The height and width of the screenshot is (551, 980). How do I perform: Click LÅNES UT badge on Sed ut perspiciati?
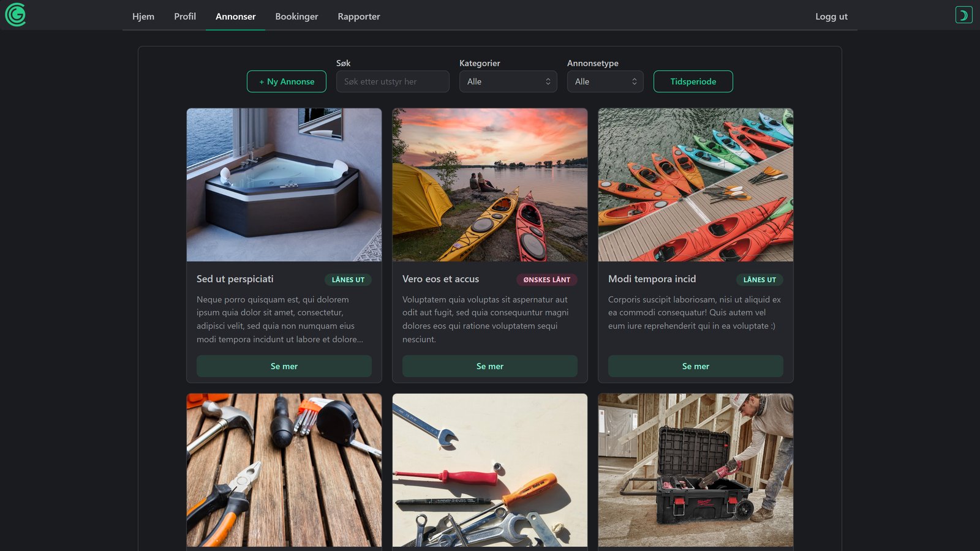point(348,280)
